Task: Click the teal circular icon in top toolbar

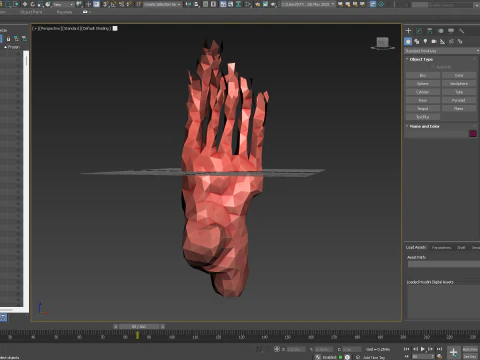Action: [x=381, y=4]
